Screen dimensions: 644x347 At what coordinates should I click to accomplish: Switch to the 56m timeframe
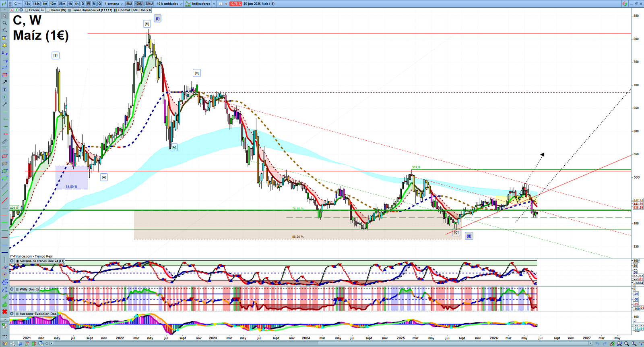tap(62, 4)
